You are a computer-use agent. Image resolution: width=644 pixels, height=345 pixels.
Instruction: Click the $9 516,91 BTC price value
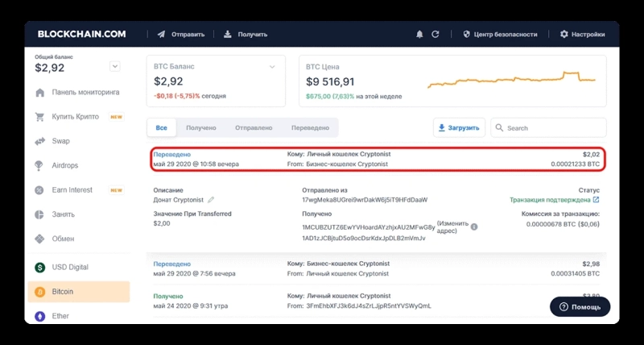(330, 82)
